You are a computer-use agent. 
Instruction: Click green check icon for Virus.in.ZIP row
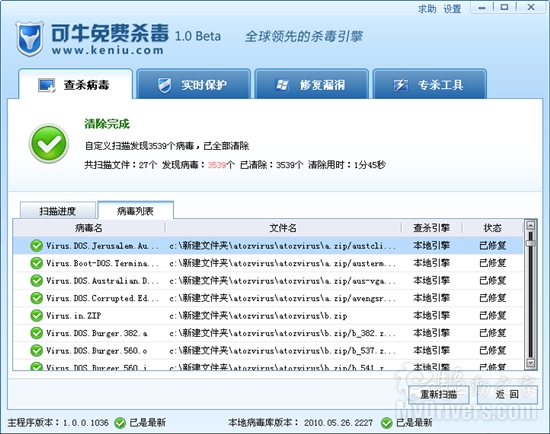[x=36, y=315]
